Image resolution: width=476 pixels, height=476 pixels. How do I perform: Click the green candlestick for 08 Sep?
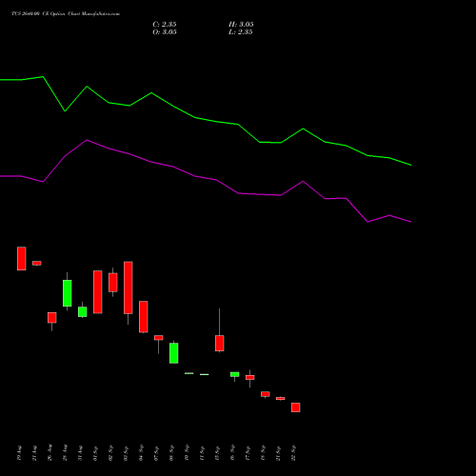pos(174,353)
